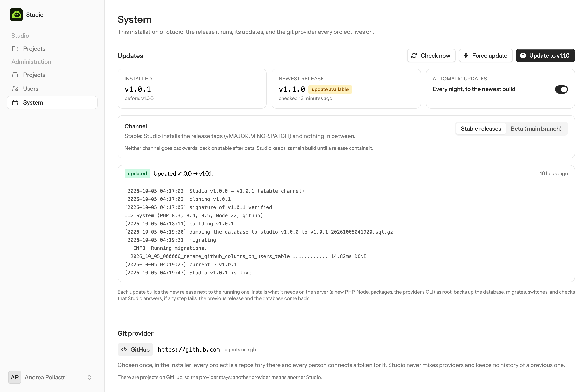This screenshot has width=588, height=392.
Task: Click the AP avatar at the bottom left
Action: (x=15, y=377)
